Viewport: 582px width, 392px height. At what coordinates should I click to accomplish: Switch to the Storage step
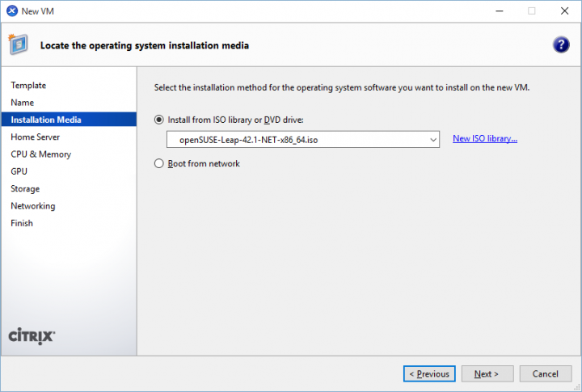(x=25, y=188)
